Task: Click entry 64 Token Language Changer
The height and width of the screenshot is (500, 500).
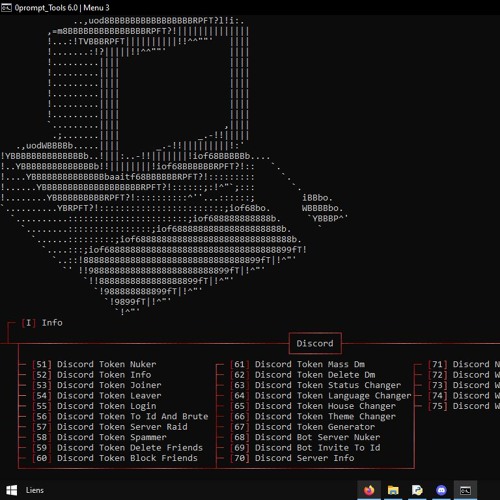Action: coord(321,396)
